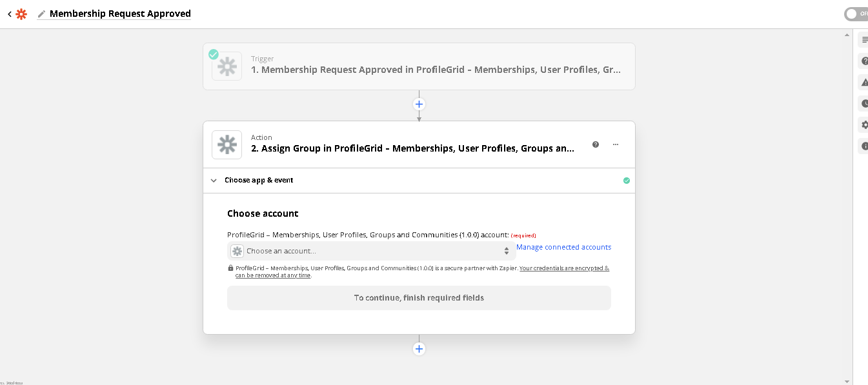Open the action step three-dots menu

(x=616, y=144)
